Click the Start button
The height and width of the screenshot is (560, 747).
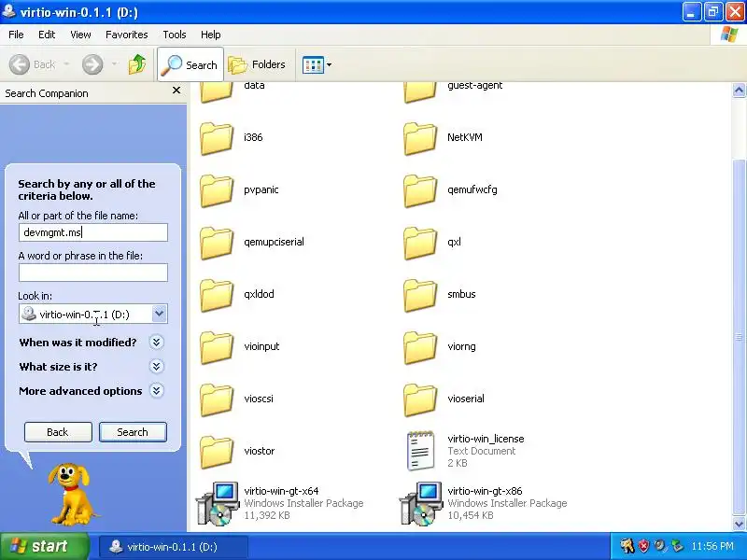45,546
